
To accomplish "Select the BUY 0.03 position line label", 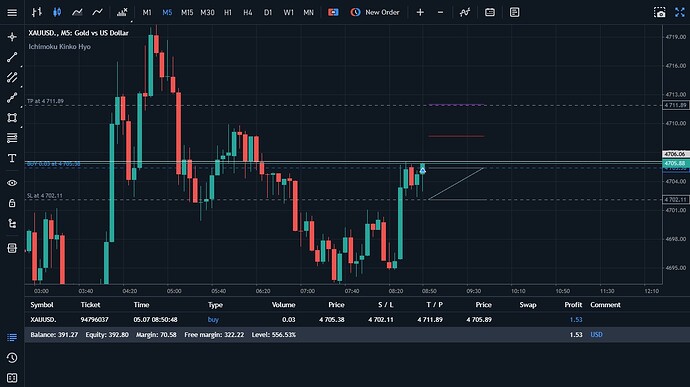I will click(54, 164).
